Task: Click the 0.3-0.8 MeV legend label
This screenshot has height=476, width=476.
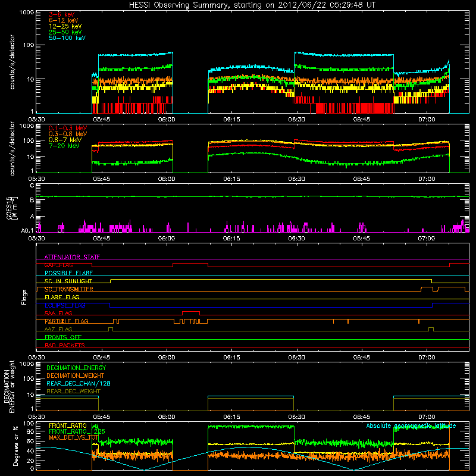Action: [x=68, y=134]
